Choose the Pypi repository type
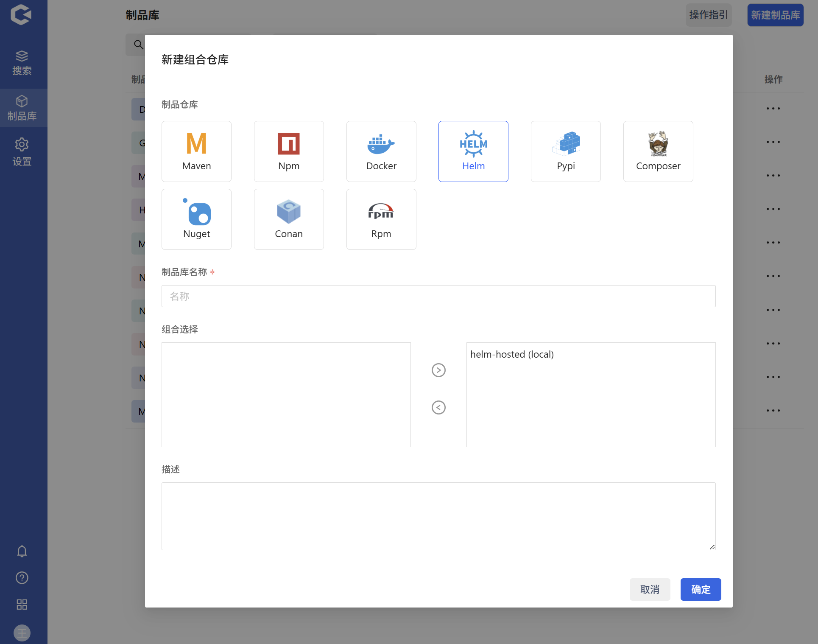The height and width of the screenshot is (644, 818). (566, 151)
